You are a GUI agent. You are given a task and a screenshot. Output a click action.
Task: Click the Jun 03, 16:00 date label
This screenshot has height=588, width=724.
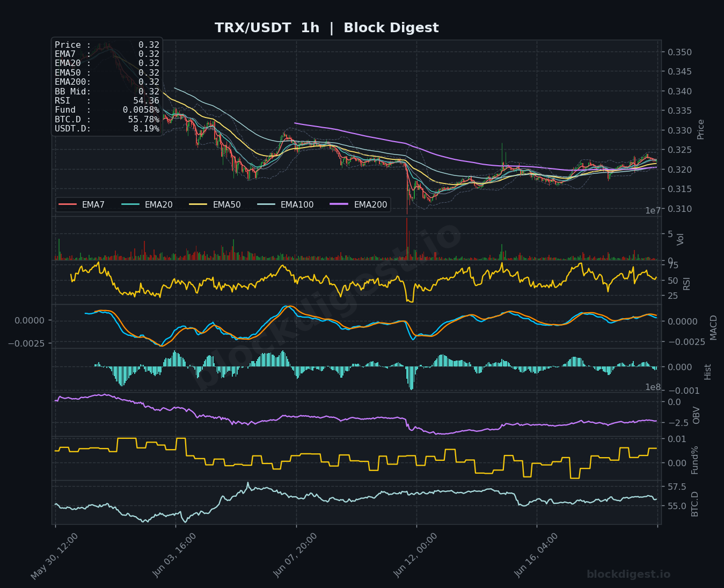coord(175,555)
